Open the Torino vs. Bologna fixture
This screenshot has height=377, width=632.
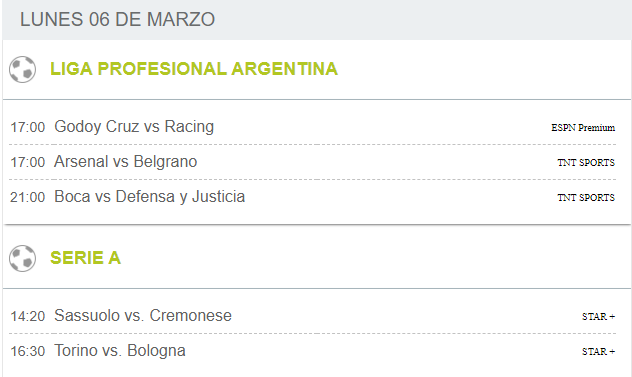120,351
